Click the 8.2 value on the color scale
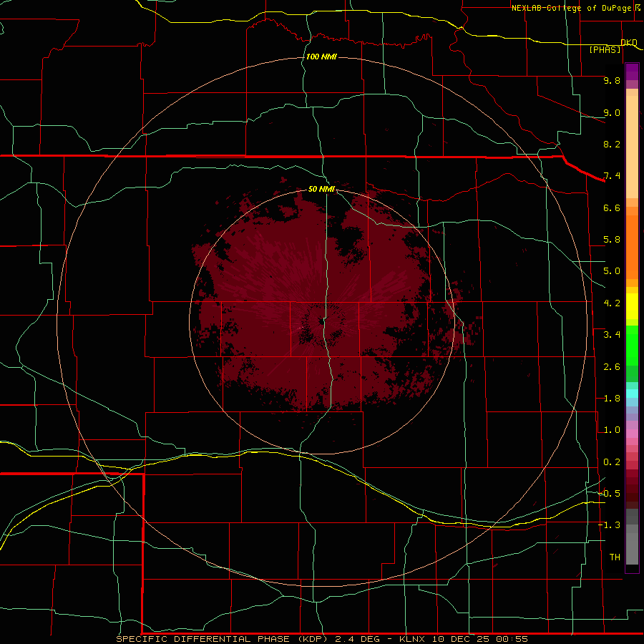This screenshot has height=644, width=644. 612,144
